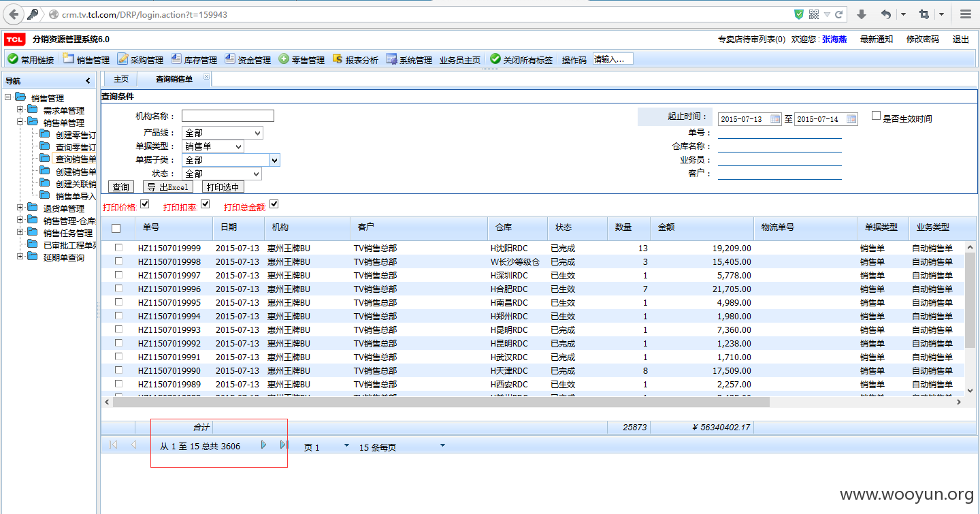Check row HZ11507019994 checkbox

coord(118,316)
